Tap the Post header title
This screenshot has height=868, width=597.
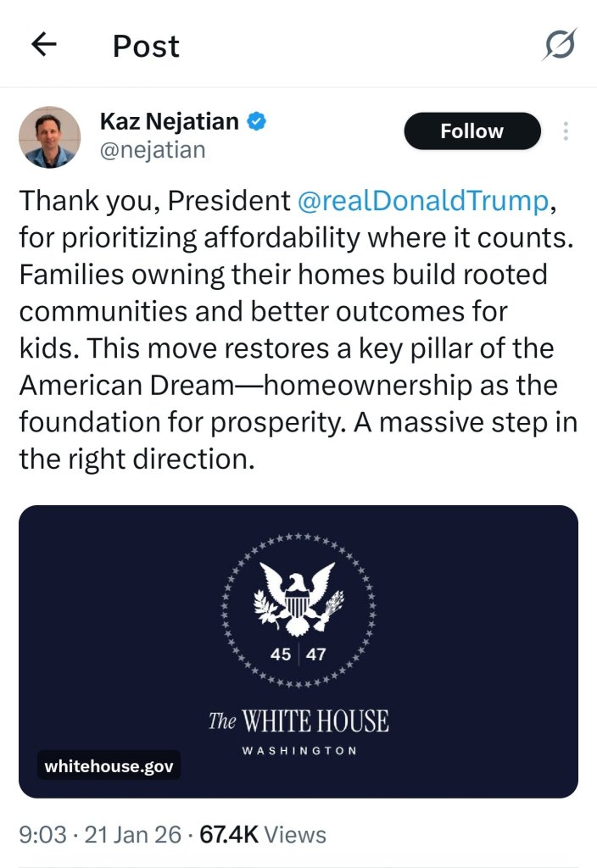coord(146,46)
